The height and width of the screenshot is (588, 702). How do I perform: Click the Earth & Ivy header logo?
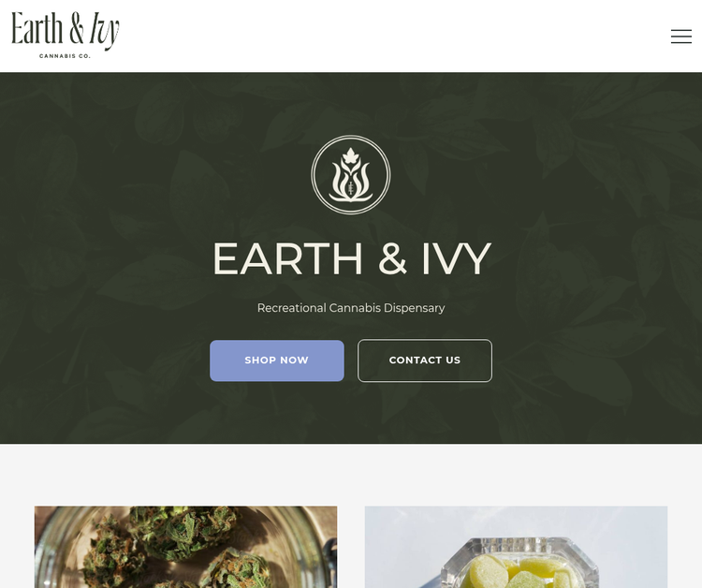[x=66, y=35]
